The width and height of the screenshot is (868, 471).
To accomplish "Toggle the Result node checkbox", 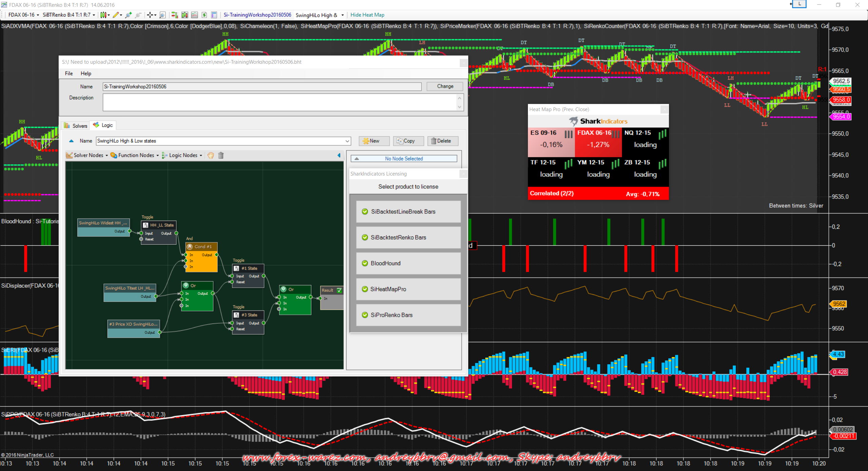I will (339, 290).
